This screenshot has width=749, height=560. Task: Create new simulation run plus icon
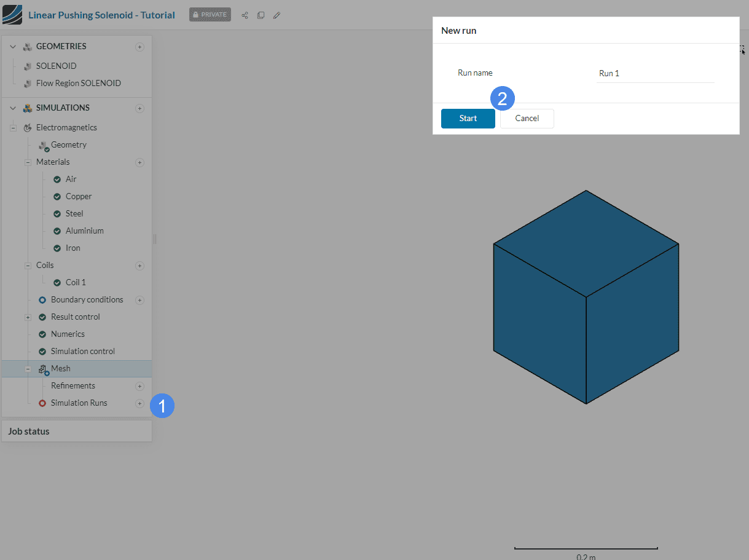pos(139,403)
